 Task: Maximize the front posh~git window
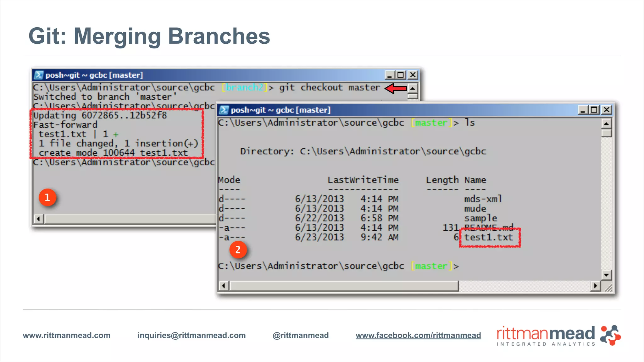coord(594,110)
